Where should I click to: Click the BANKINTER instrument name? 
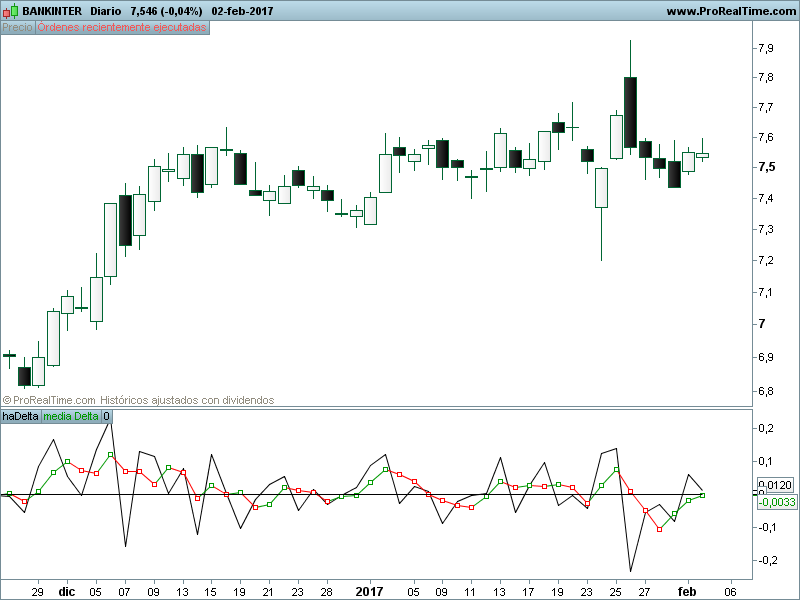pyautogui.click(x=52, y=11)
